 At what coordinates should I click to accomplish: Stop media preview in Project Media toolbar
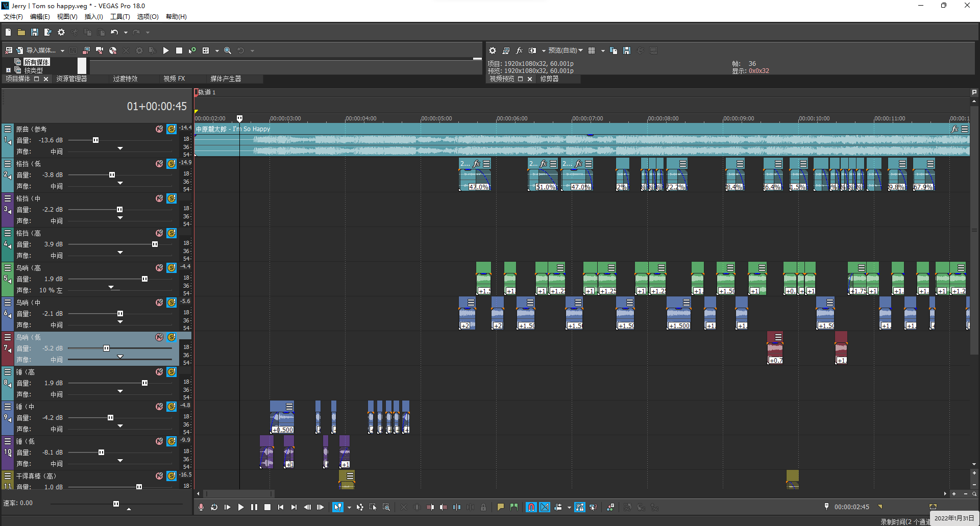[179, 51]
